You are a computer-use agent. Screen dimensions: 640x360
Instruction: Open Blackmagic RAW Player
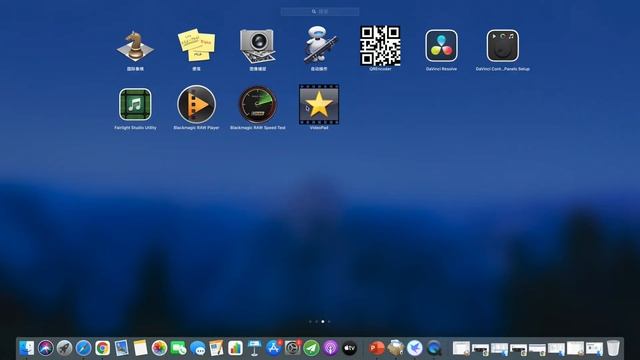tap(196, 104)
